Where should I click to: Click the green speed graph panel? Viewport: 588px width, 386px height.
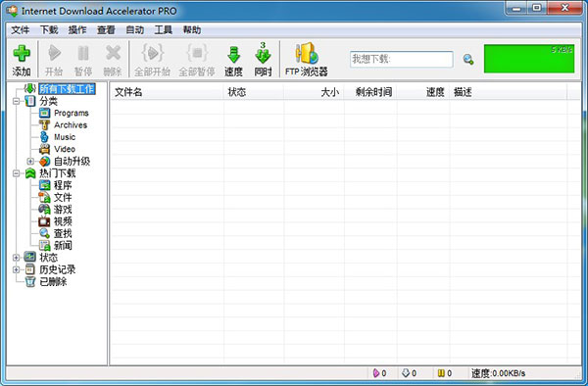coord(529,59)
